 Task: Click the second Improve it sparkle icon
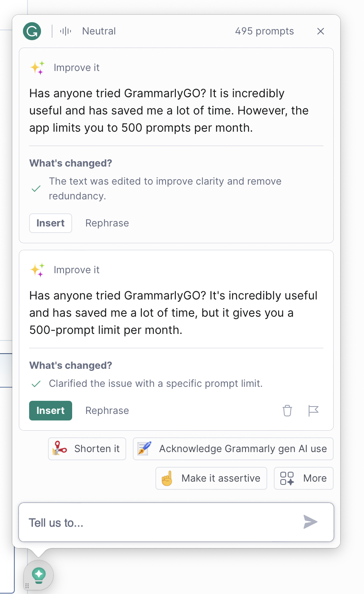tap(37, 270)
